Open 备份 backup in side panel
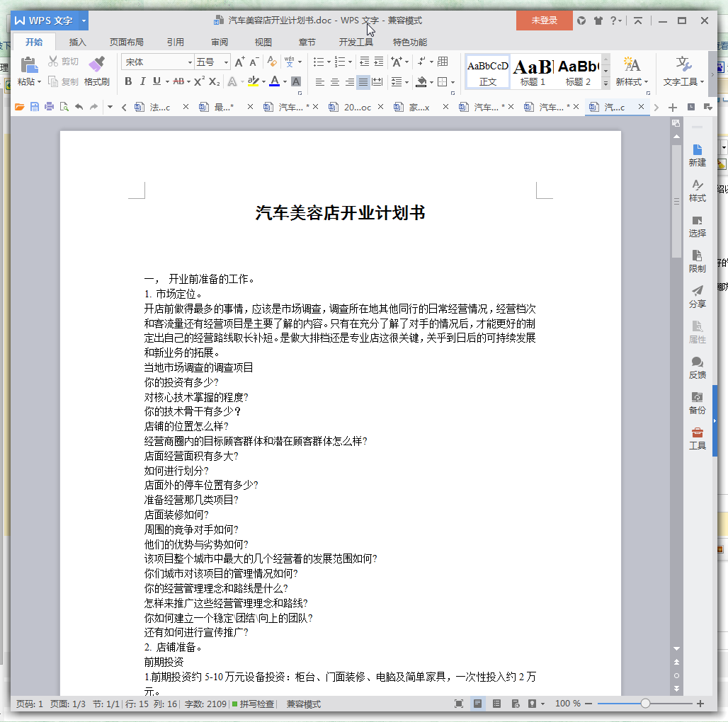 [x=697, y=403]
